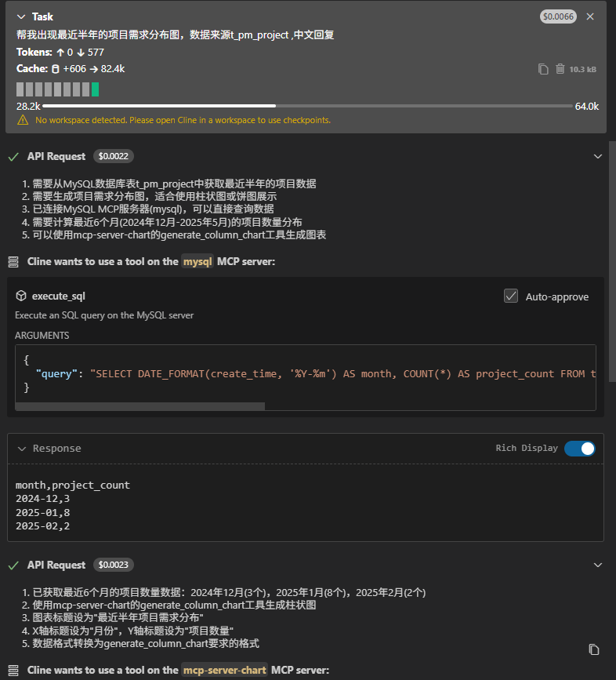Screen dimensions: 616x680
Task: Delete the task with trash icon
Action: (x=560, y=69)
